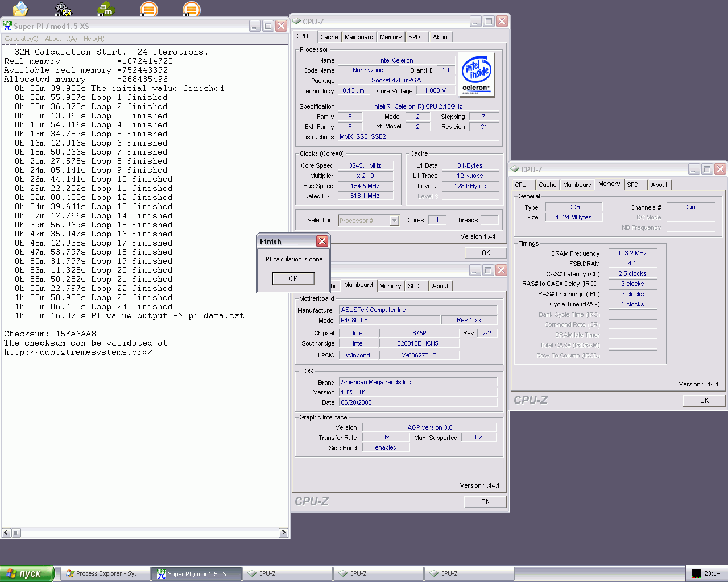Maximize the Super PI window
Screen dimensions: 728x582
tap(268, 26)
